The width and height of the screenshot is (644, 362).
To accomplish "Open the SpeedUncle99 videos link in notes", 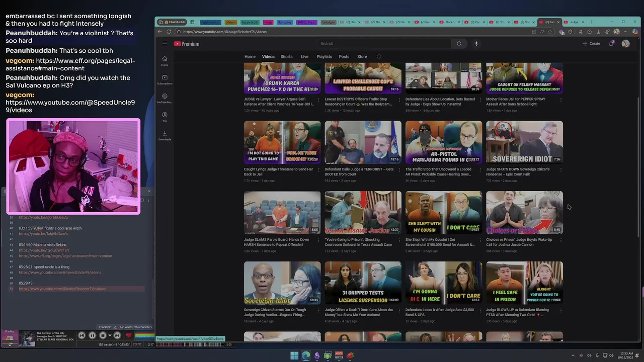I will coord(60,273).
